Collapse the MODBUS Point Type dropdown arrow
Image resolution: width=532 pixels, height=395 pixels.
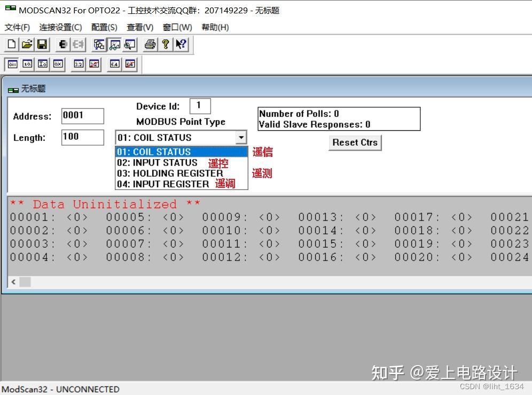click(241, 137)
